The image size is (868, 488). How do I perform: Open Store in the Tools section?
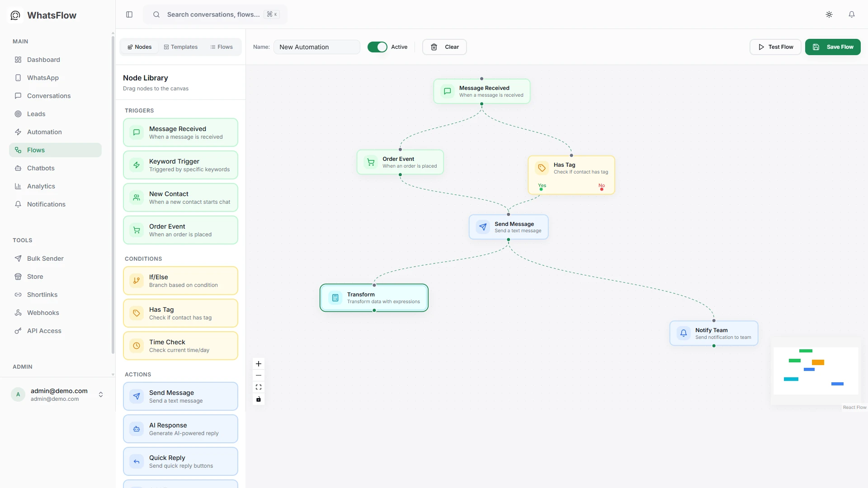[x=55, y=277]
